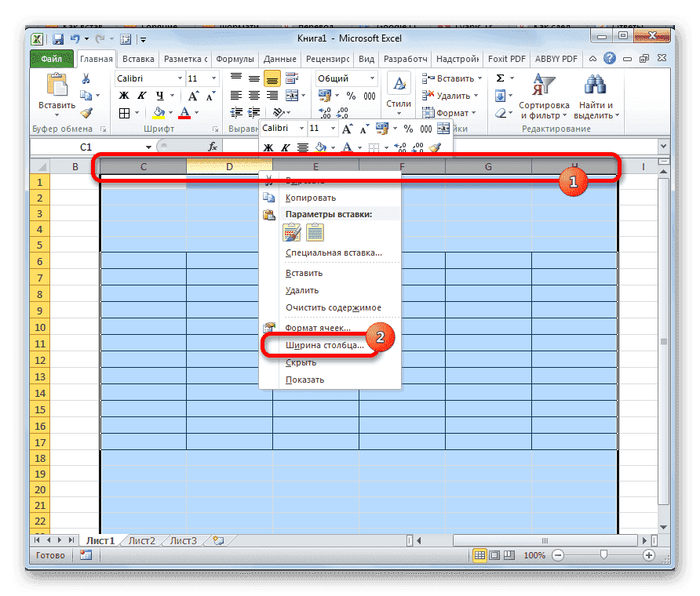Select the Format Painter icon
Image resolution: width=700 pixels, height=596 pixels.
pos(86,113)
